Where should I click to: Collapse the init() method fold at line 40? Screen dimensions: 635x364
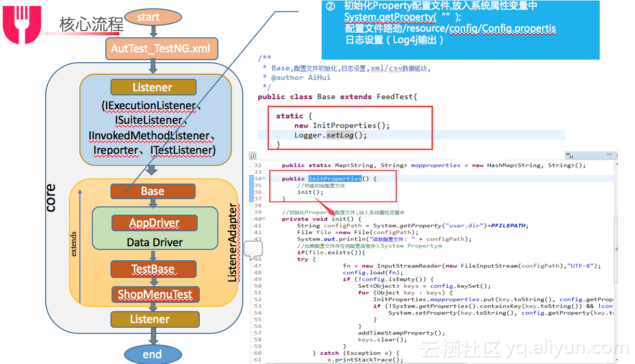coord(265,219)
